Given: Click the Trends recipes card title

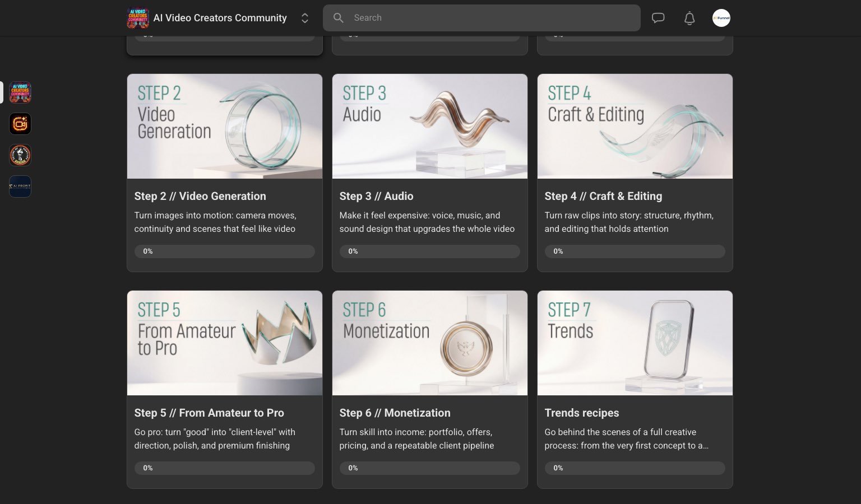Looking at the screenshot, I should click(581, 413).
